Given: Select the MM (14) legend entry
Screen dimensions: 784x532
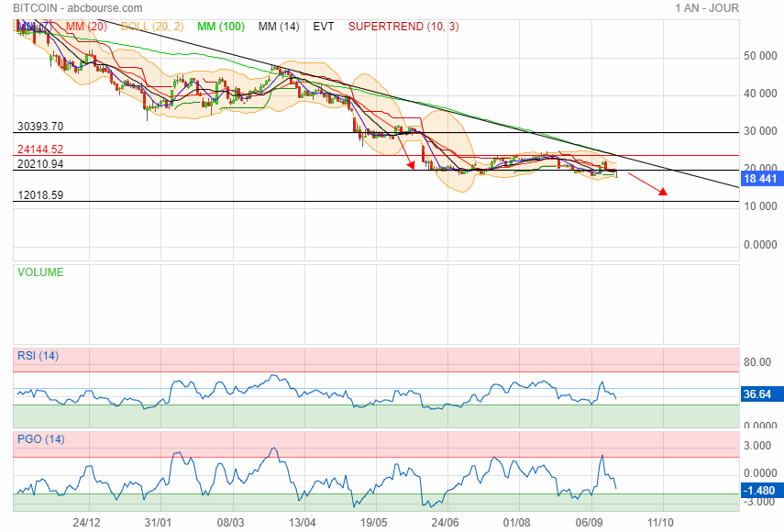Looking at the screenshot, I should coord(279,27).
